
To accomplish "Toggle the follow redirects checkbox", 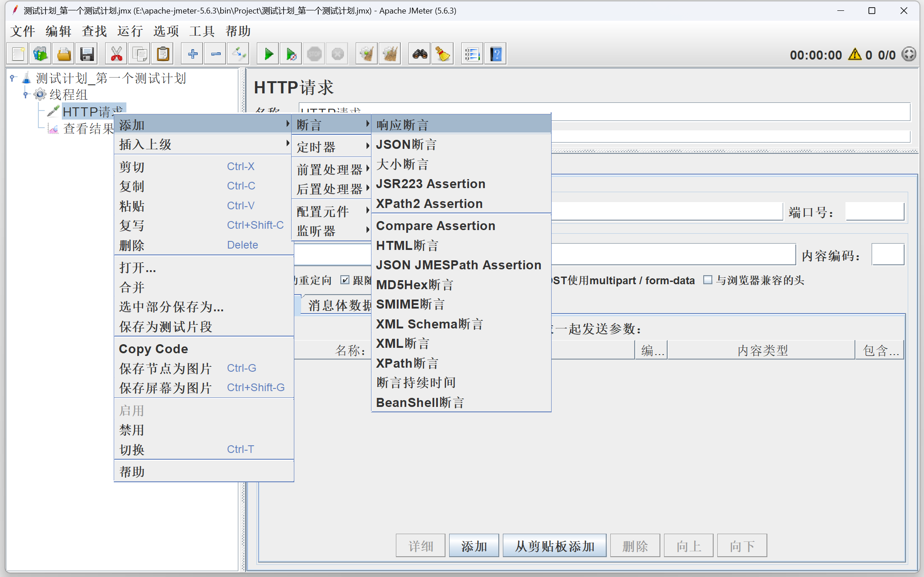I will 345,280.
